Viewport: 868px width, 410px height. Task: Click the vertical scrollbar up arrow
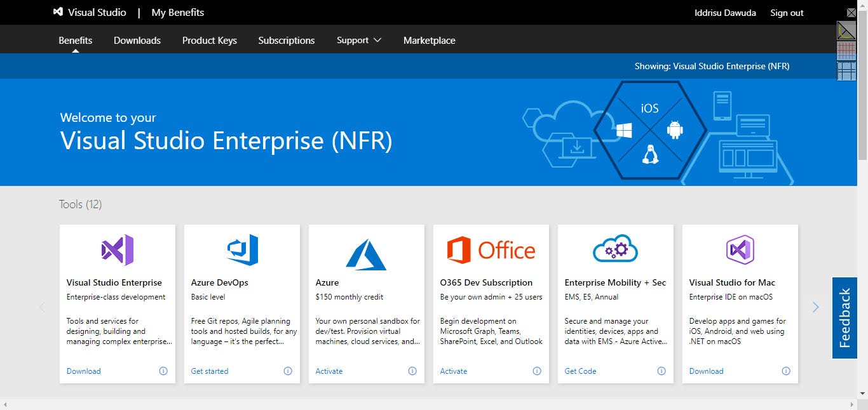coord(862,4)
